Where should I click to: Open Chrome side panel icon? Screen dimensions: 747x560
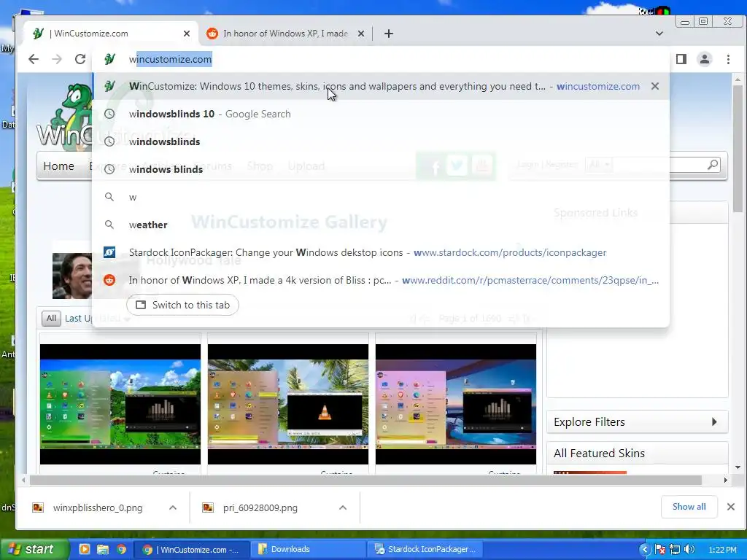tap(681, 59)
